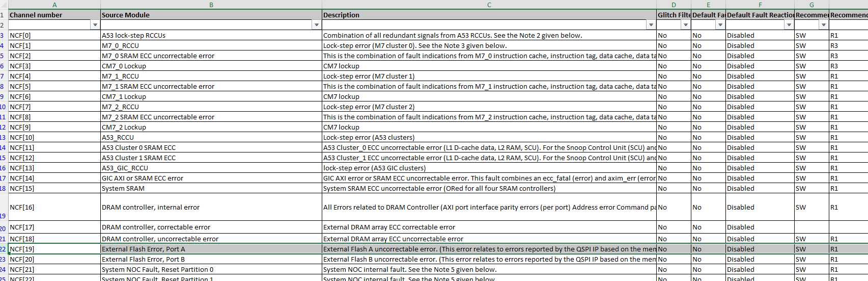Click the 'System SRAM' source module cell
Image resolution: width=868 pixels, height=281 pixels.
pos(211,188)
